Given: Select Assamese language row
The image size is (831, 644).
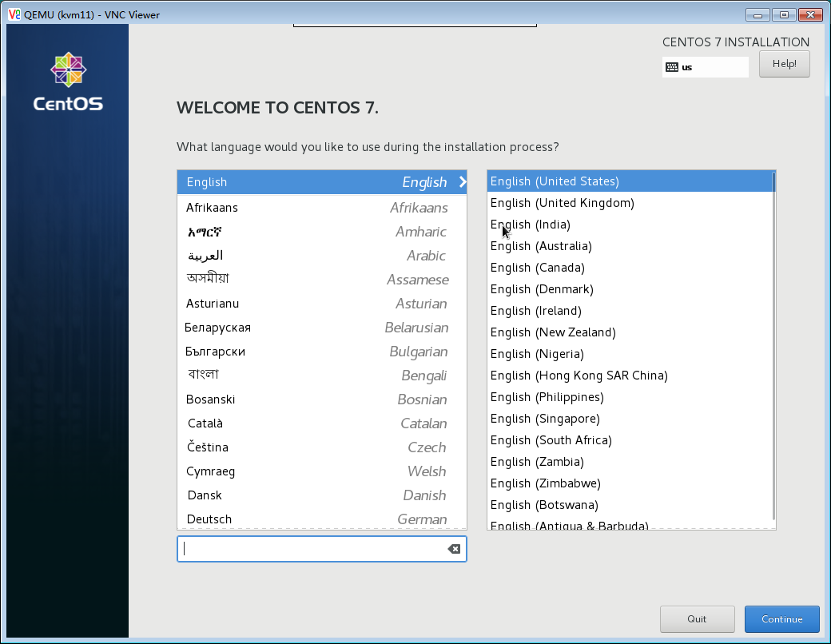Looking at the screenshot, I should point(322,280).
